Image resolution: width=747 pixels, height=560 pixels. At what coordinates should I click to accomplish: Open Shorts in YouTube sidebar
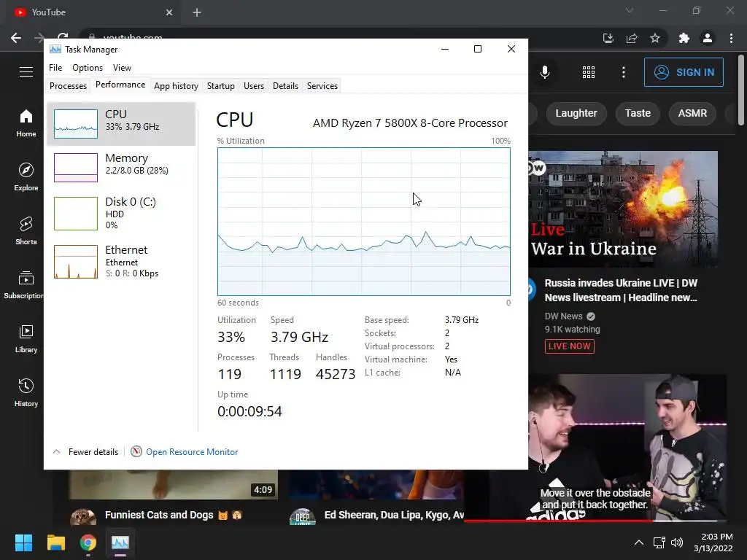(26, 231)
